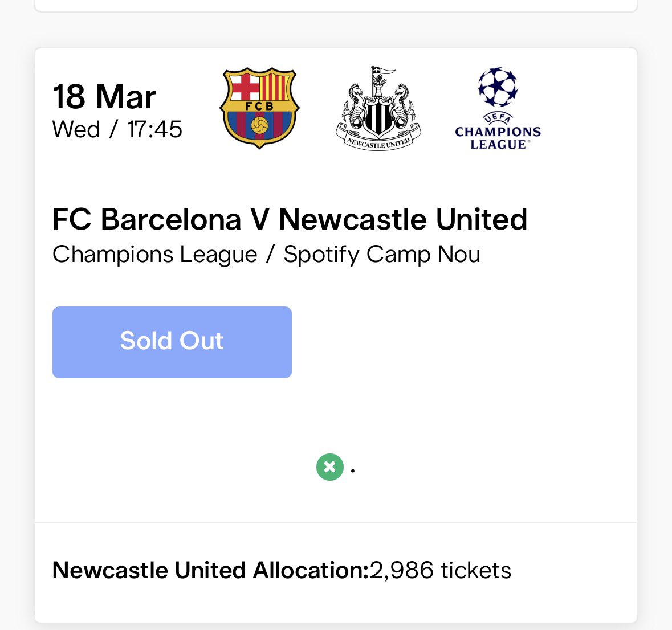Click the 18 Mar date heading
This screenshot has height=630, width=672.
tap(104, 97)
